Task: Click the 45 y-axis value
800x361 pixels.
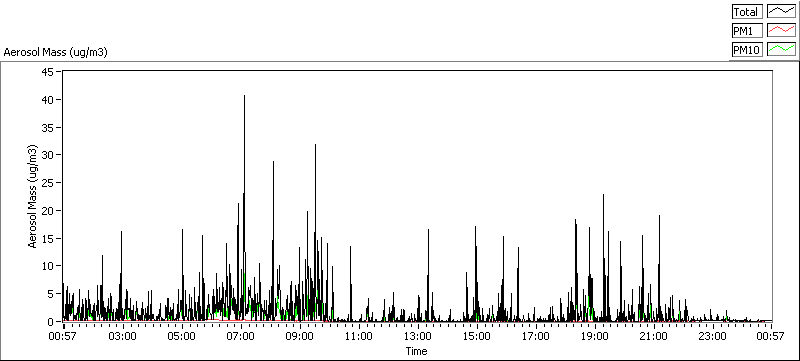Action: [x=48, y=71]
